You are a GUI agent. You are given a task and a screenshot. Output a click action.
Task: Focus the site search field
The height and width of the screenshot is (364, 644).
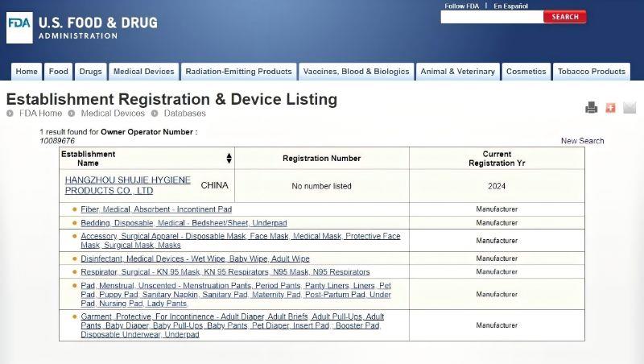click(492, 17)
